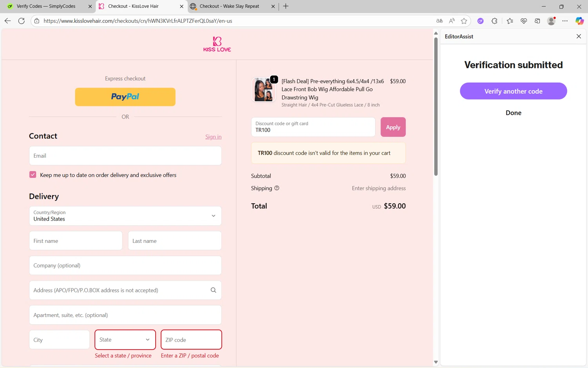Image resolution: width=588 pixels, height=368 pixels.
Task: Open the purple extension icon in toolbar
Action: pos(480,21)
